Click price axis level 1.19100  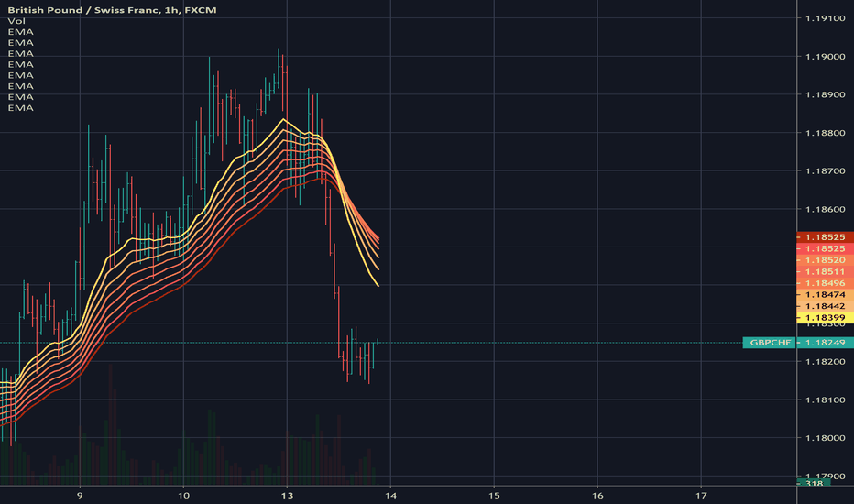tap(825, 18)
